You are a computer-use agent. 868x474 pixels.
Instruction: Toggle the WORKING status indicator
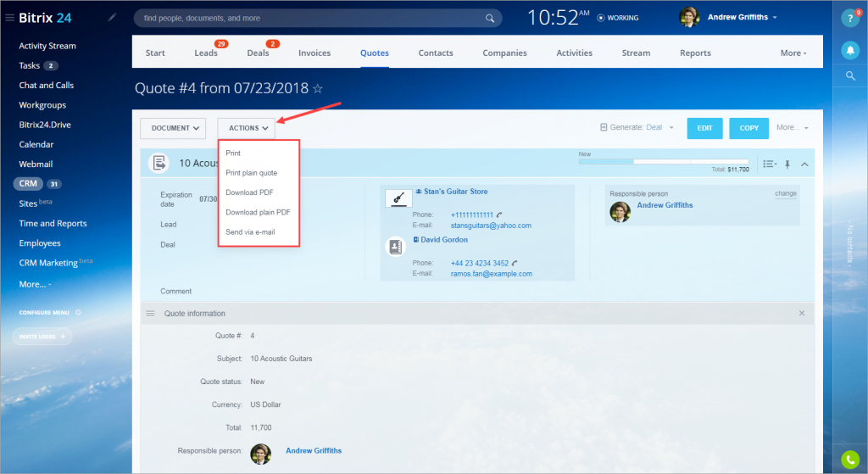[618, 18]
